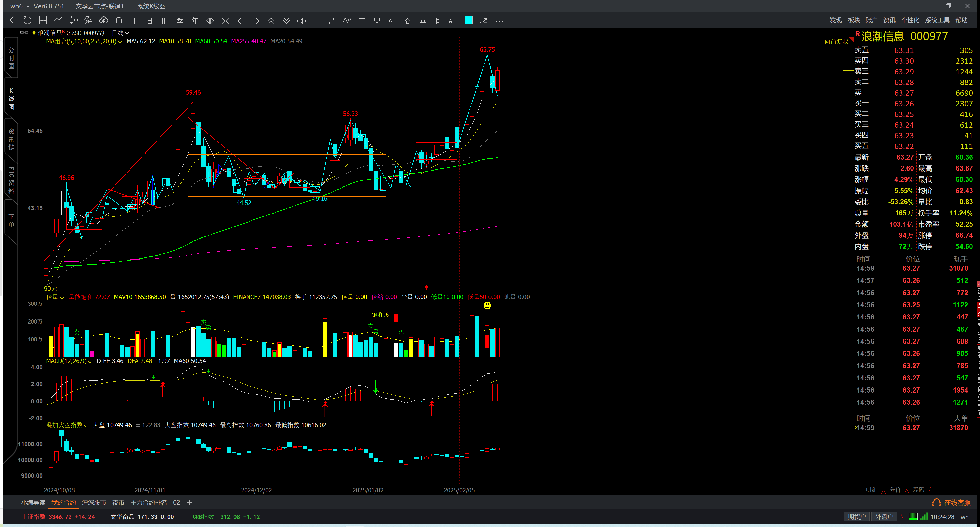Click the double chevron down icon

(286, 21)
